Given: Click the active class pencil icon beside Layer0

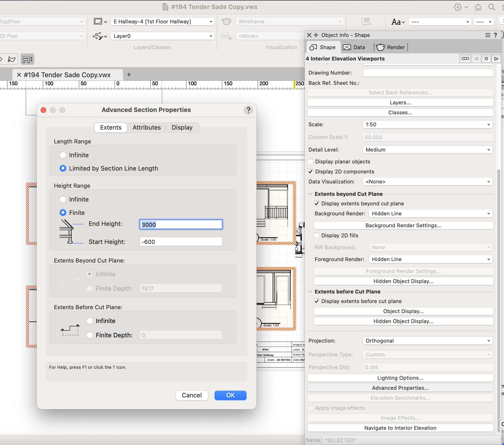Looking at the screenshot, I should click(x=98, y=36).
